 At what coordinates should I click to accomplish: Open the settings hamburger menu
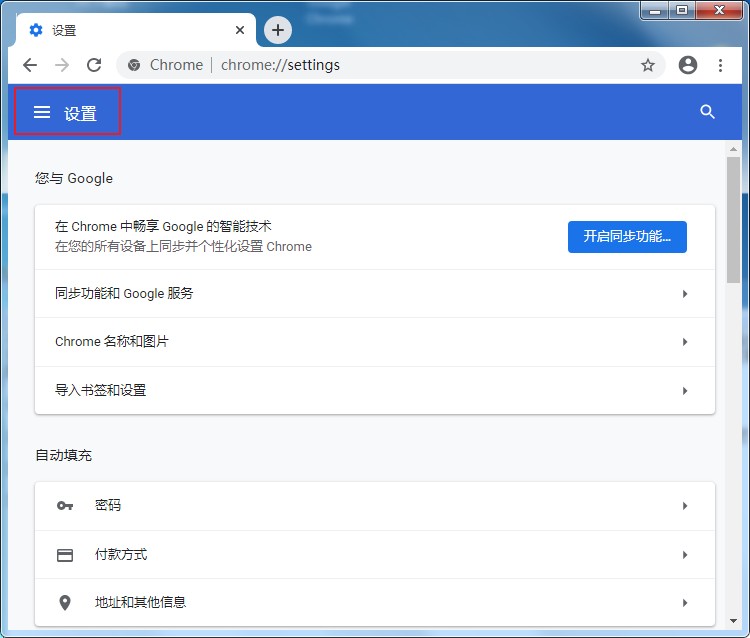tap(42, 112)
